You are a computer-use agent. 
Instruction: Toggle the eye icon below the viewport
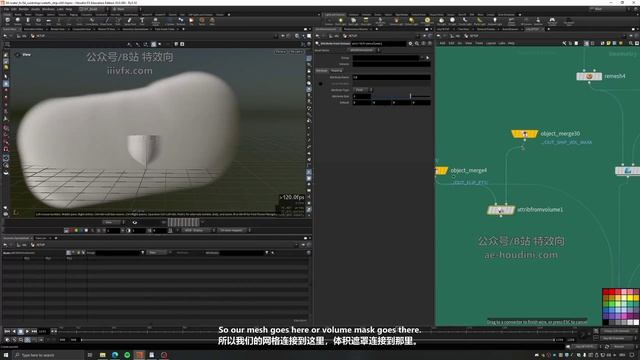click(x=135, y=222)
